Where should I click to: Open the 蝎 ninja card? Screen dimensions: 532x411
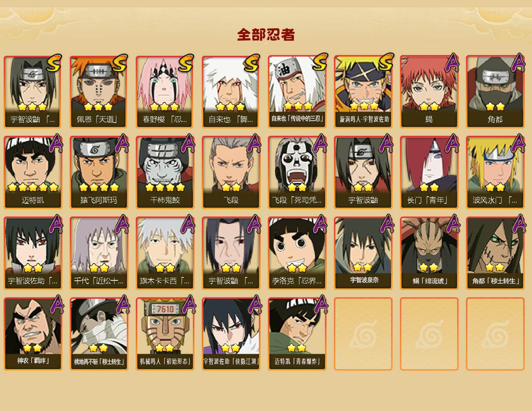coord(429,92)
